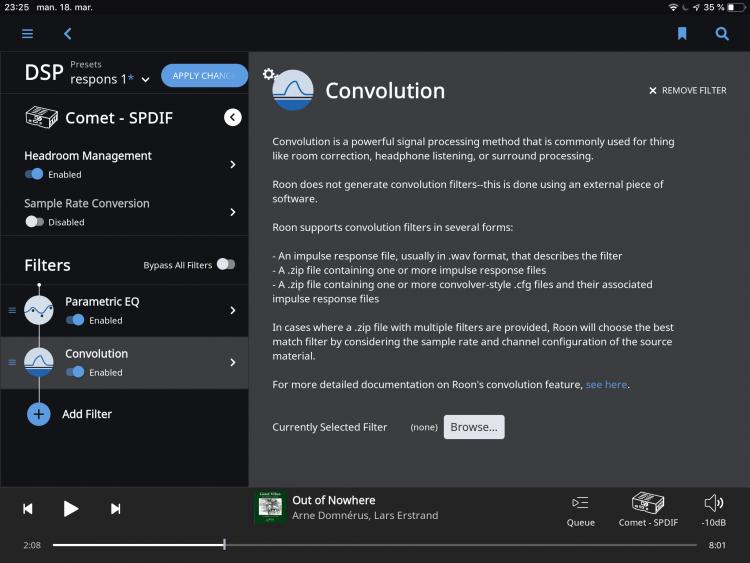750x563 pixels.
Task: Click the Filters section heading
Action: pos(47,265)
